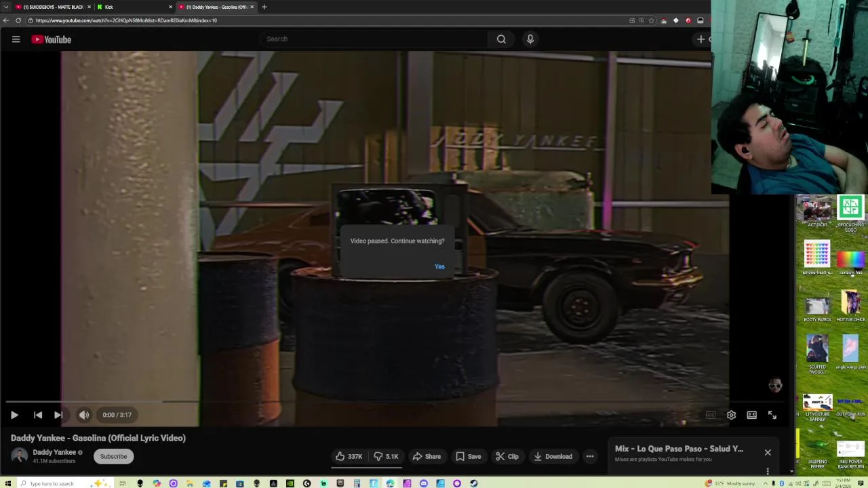Start voice search with microphone icon
Image resolution: width=868 pixels, height=488 pixels.
pyautogui.click(x=530, y=39)
